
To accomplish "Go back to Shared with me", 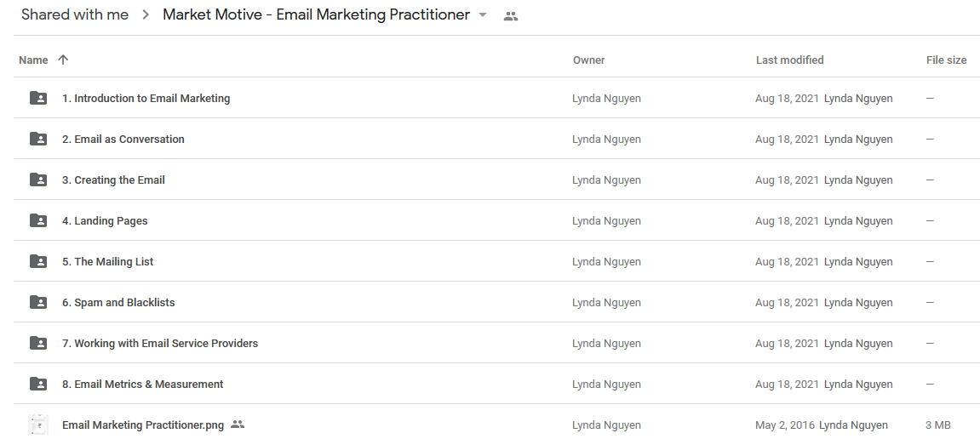I will tap(75, 15).
